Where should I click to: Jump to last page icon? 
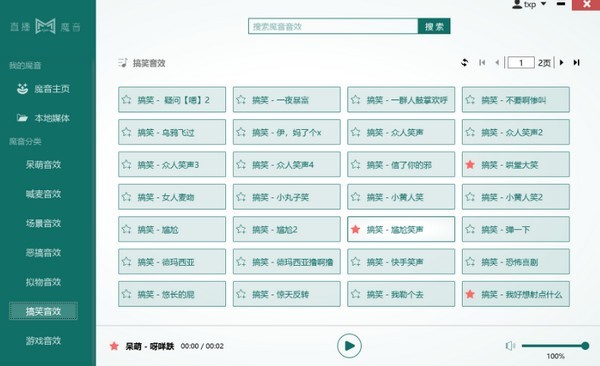point(577,62)
